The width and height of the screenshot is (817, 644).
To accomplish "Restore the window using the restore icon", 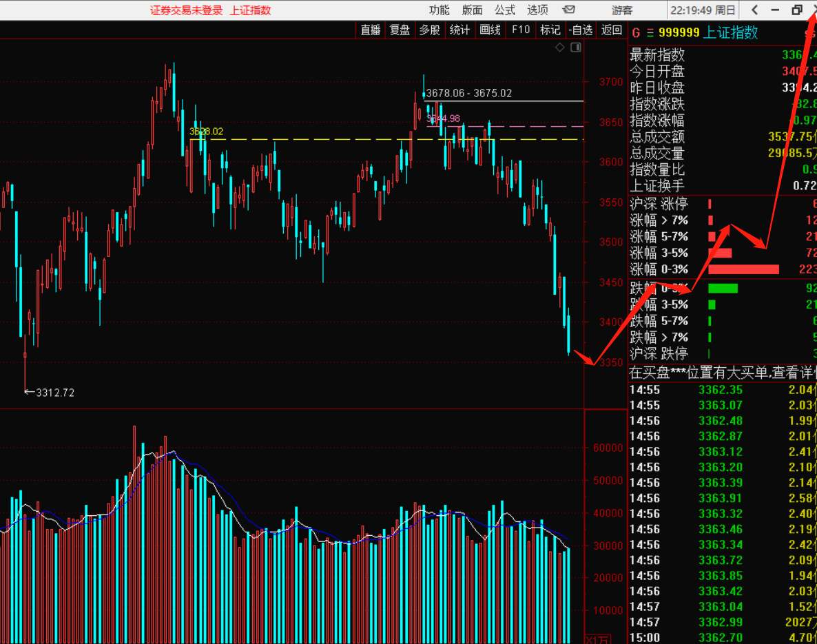I will tap(797, 10).
